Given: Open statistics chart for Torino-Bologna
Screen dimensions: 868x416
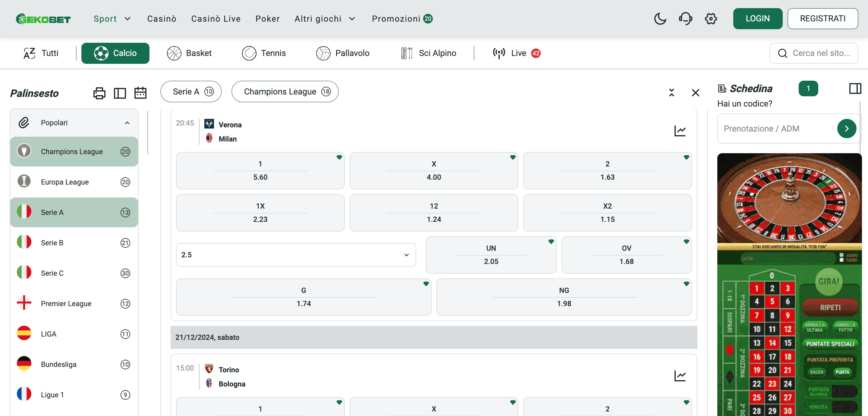Looking at the screenshot, I should click(x=680, y=376).
